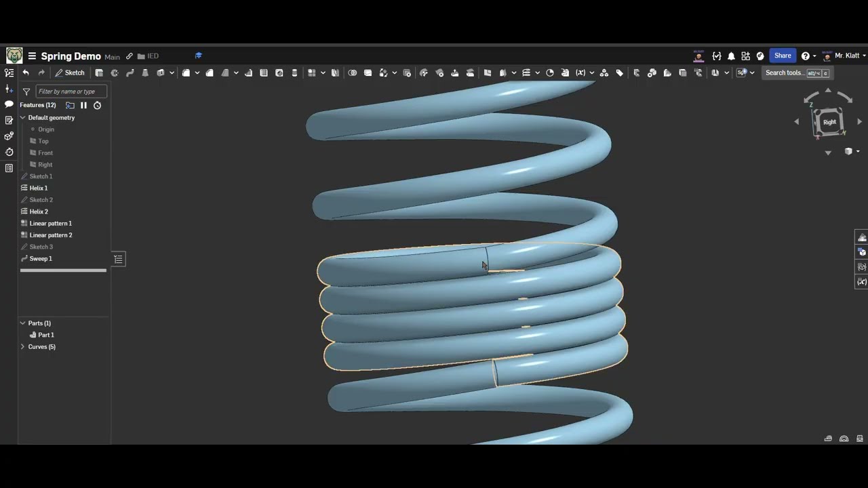Viewport: 868px width, 488px height.
Task: Select the Variable (x) tool icon
Action: click(580, 73)
